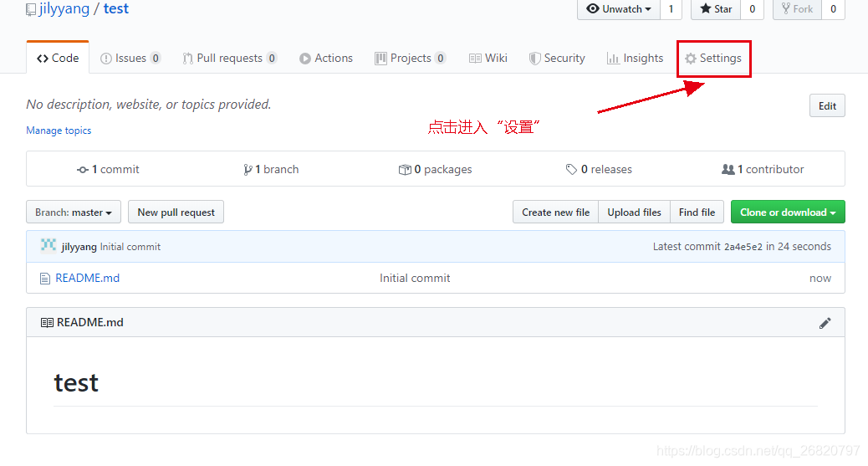Switch to the Issues tab
Screen dimensions: 868x466
130,59
